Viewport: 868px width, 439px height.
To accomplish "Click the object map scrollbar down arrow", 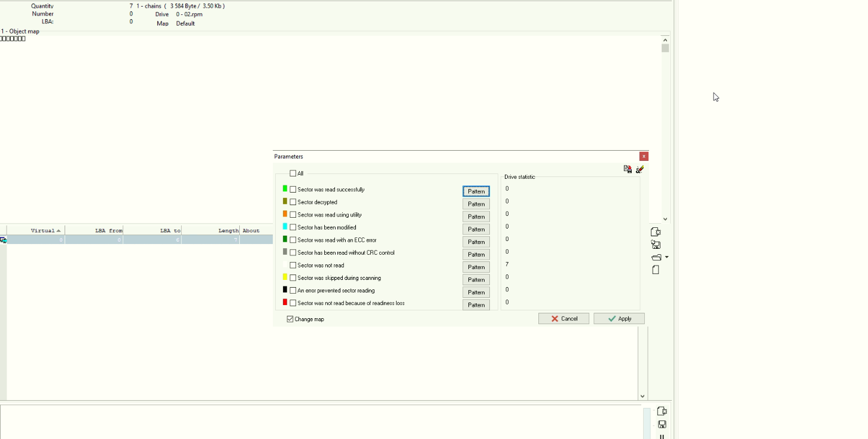I will tap(665, 219).
